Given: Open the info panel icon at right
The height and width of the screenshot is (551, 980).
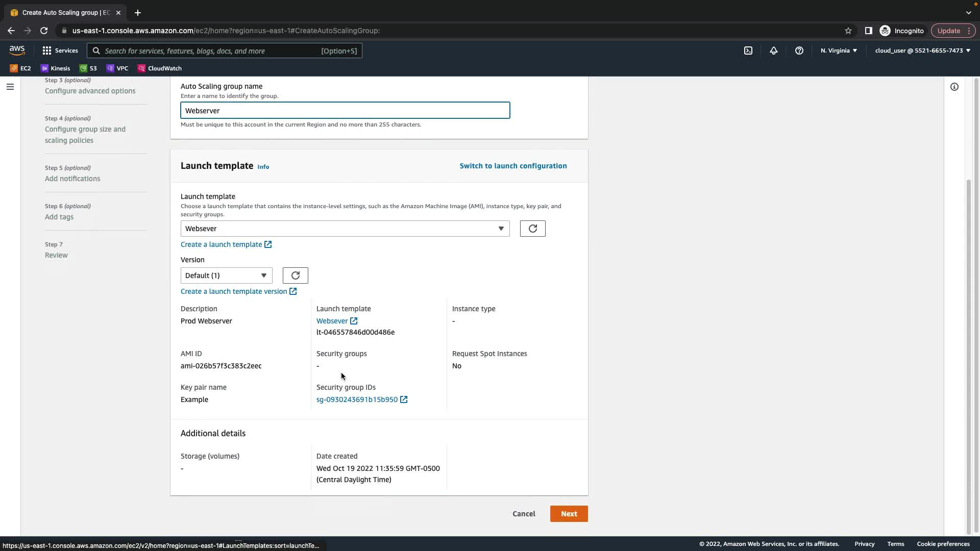Looking at the screenshot, I should [954, 87].
